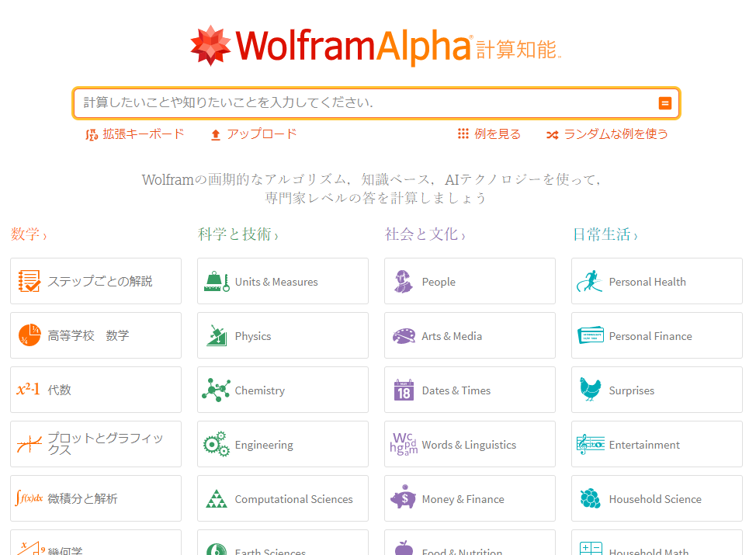Viewport: 756px width, 555px height.
Task: Click the Arts & Media palette icon
Action: pos(404,335)
